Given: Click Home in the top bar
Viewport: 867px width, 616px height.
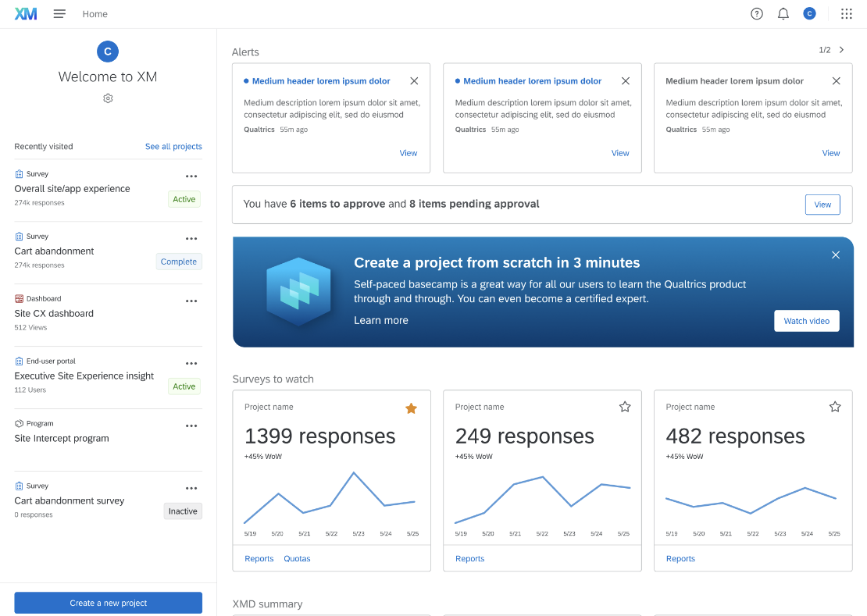Looking at the screenshot, I should pyautogui.click(x=95, y=14).
